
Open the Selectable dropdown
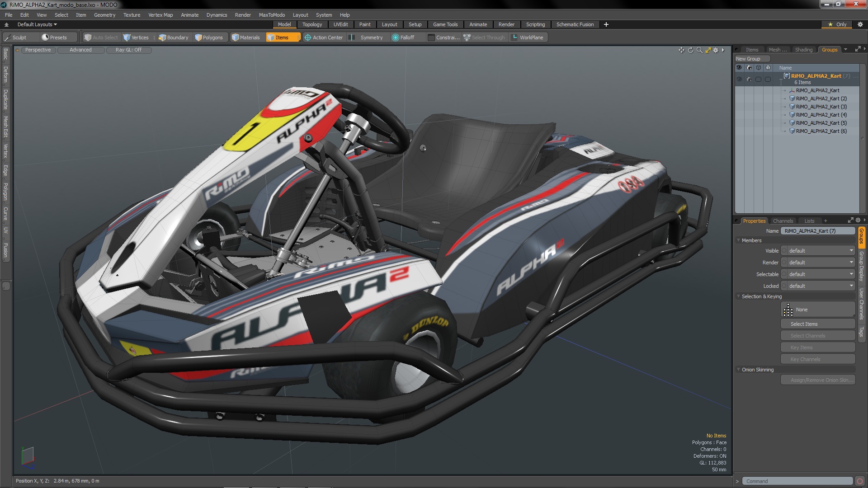(821, 274)
